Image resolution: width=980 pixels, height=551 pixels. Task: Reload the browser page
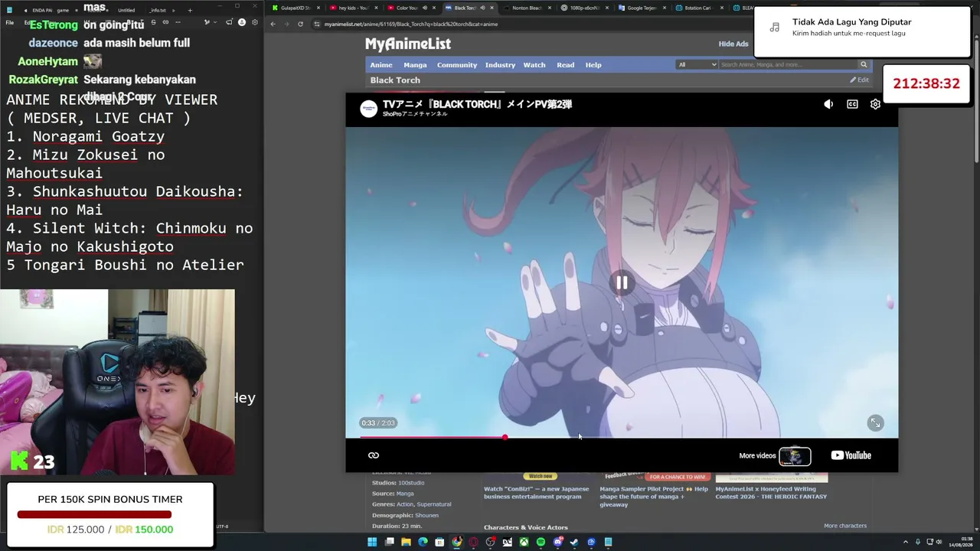coord(300,24)
